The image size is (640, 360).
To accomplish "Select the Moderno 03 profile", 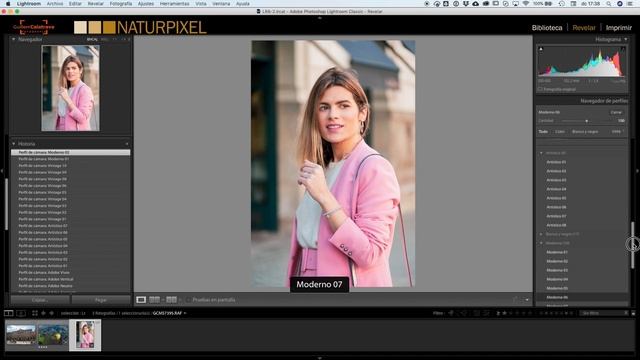I will (x=557, y=270).
